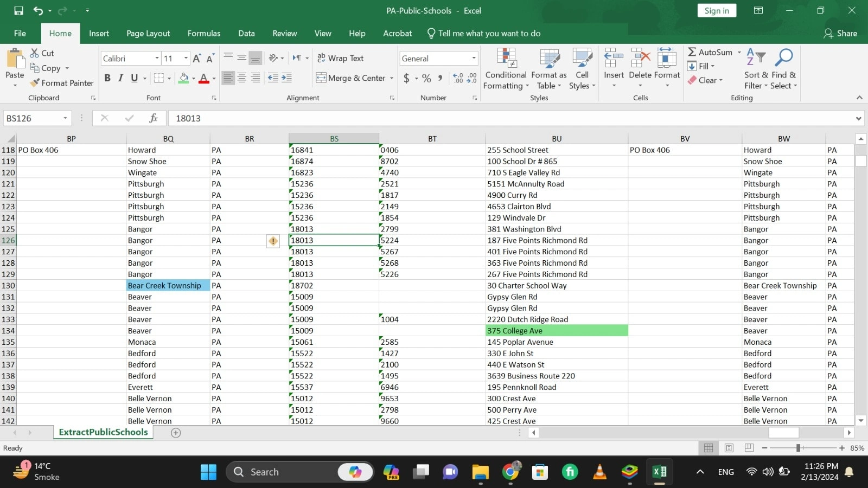Expand the formula bar with its chevron
868x488 pixels.
coord(858,118)
